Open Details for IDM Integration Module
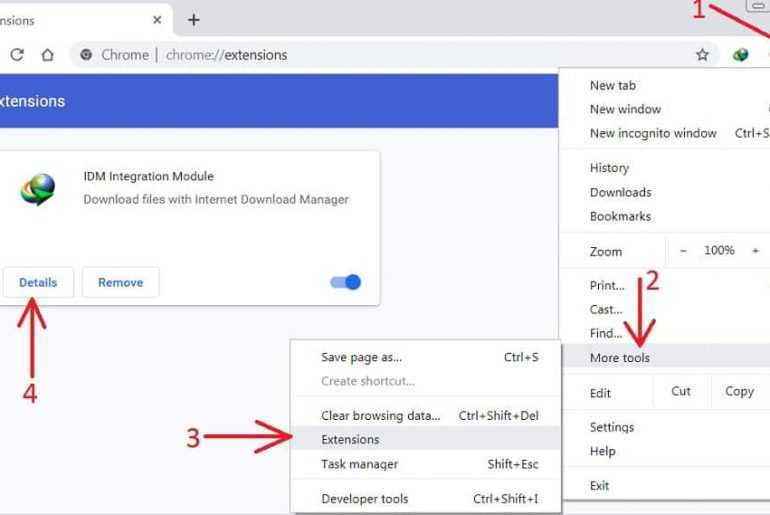Viewport: 770px width, 515px height. tap(38, 282)
